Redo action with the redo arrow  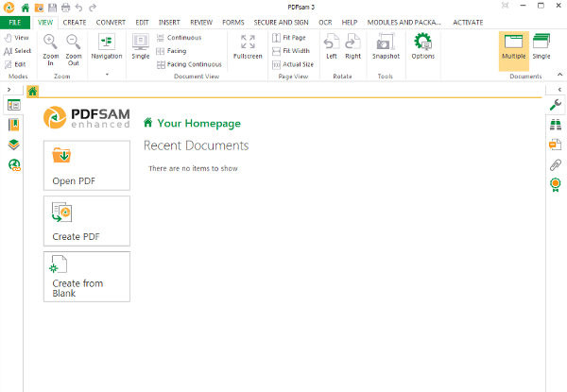(93, 8)
